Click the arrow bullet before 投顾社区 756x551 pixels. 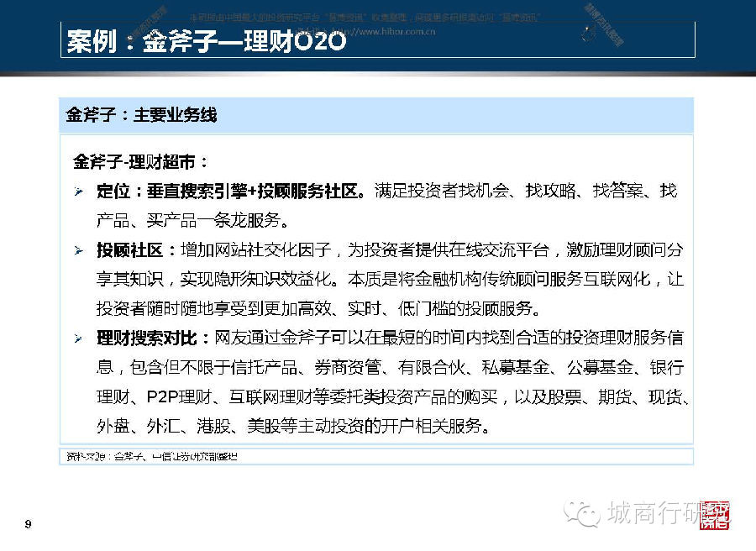[x=79, y=250]
